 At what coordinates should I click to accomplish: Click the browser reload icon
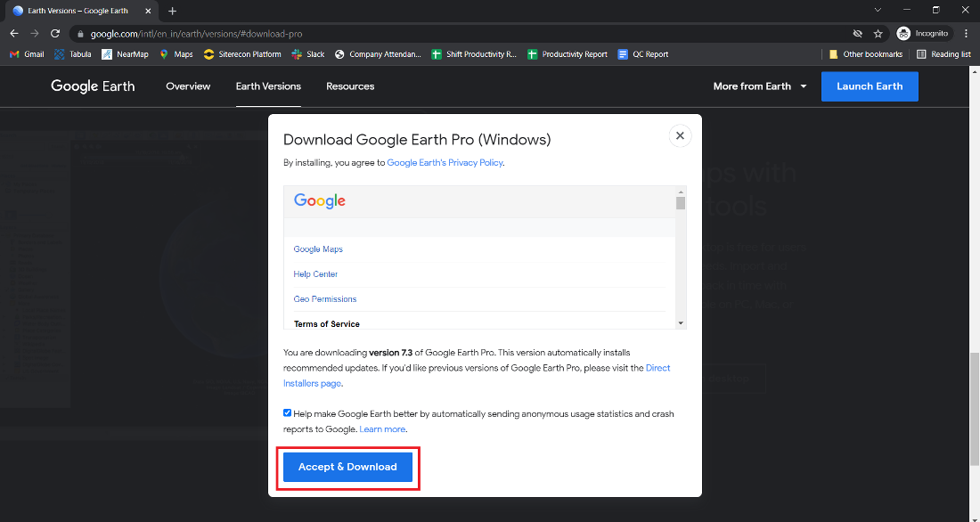pos(55,33)
